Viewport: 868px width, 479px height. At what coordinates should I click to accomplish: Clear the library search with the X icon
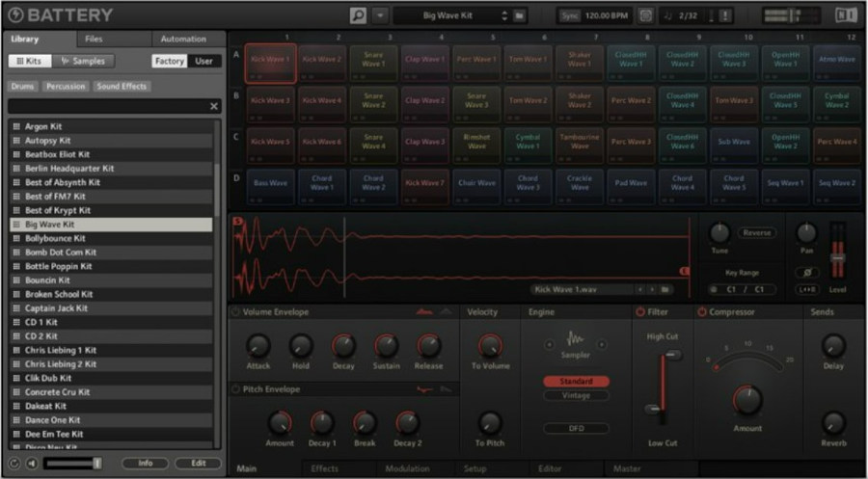(214, 106)
